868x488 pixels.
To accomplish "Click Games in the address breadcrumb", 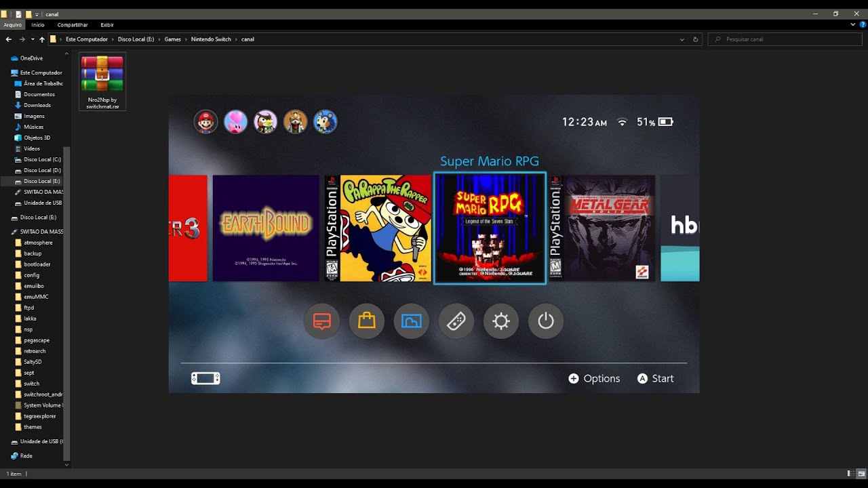I will point(173,39).
